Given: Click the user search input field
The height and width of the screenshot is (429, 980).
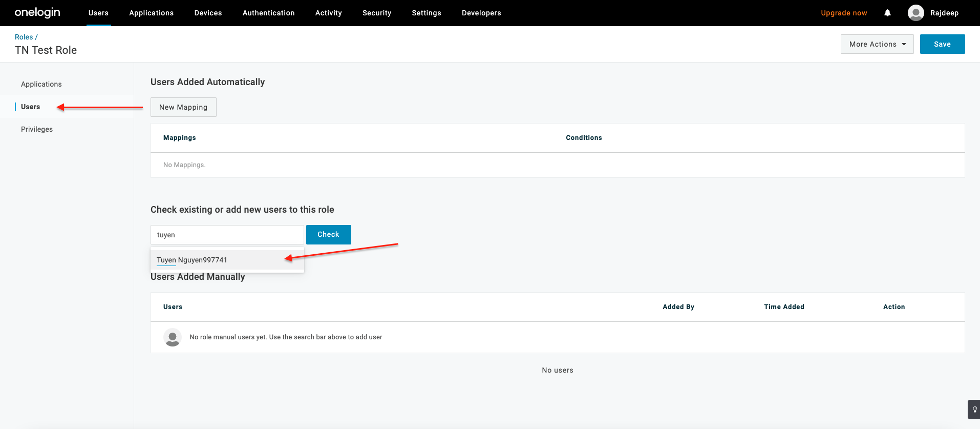Looking at the screenshot, I should coord(227,235).
